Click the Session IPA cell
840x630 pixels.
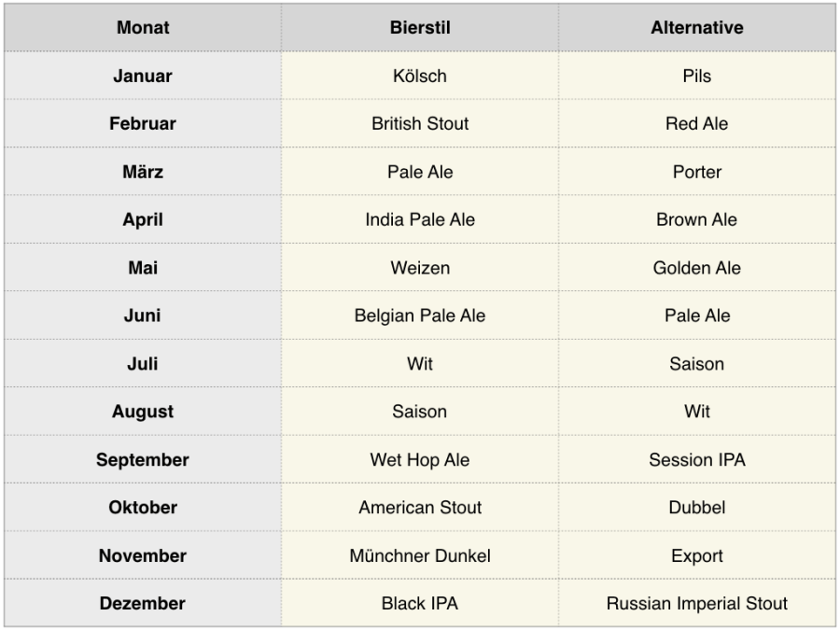tap(697, 460)
